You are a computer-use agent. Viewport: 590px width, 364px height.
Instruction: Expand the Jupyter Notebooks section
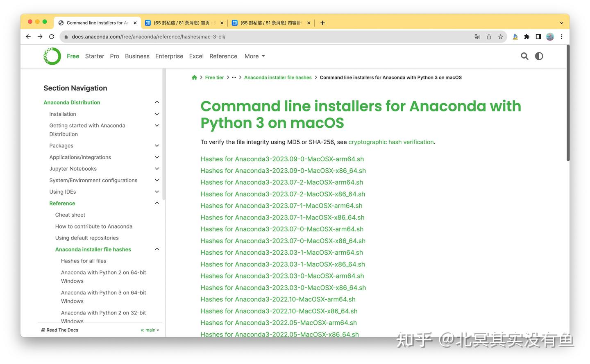click(x=157, y=168)
